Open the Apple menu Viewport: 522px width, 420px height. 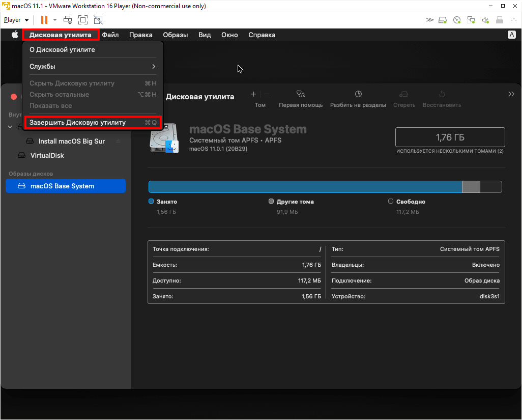[x=15, y=35]
